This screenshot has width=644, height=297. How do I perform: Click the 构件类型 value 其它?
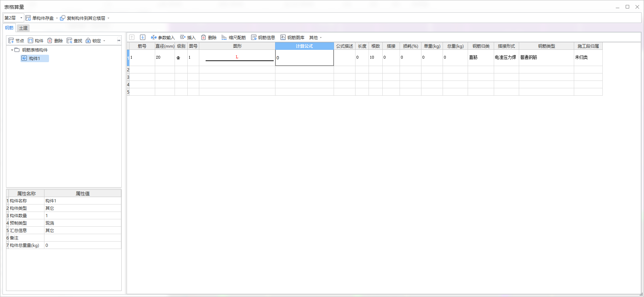point(83,208)
